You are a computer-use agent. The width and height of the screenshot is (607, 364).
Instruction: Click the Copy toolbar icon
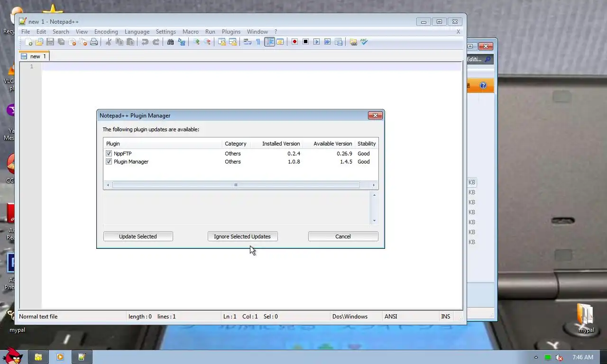(x=119, y=42)
